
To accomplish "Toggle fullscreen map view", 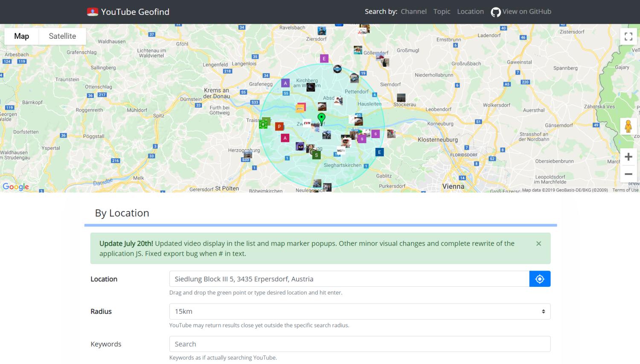I will tap(628, 37).
